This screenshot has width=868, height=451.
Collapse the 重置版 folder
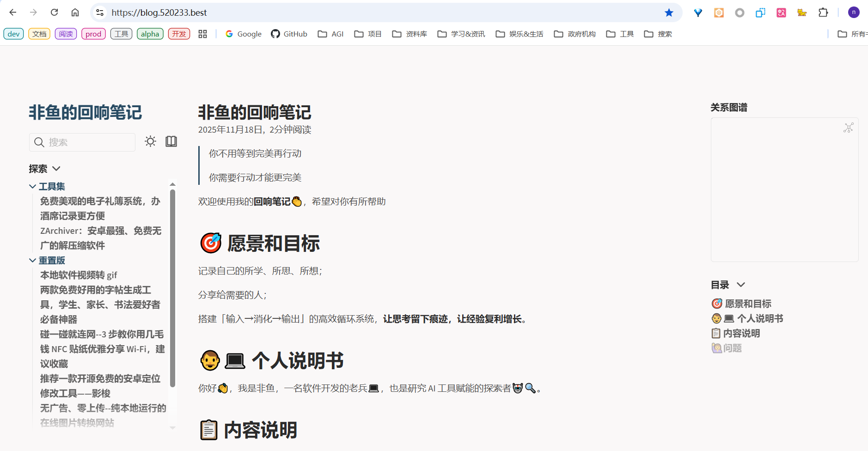click(33, 260)
